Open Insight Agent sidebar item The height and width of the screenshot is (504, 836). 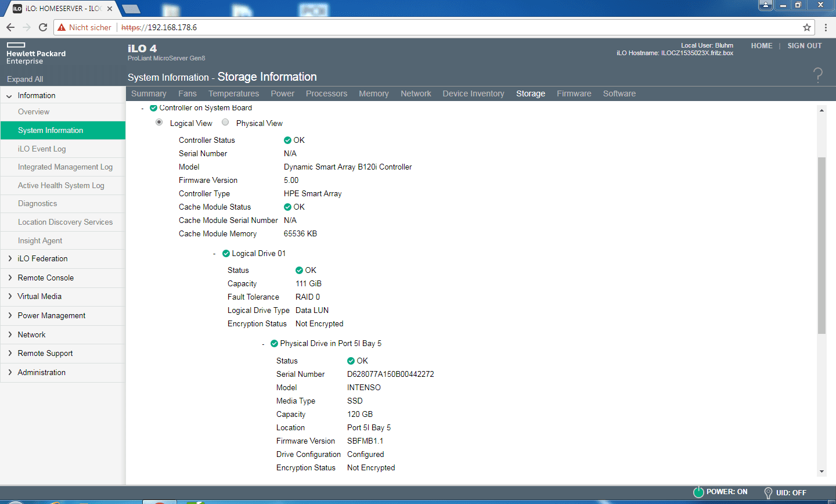(63, 240)
